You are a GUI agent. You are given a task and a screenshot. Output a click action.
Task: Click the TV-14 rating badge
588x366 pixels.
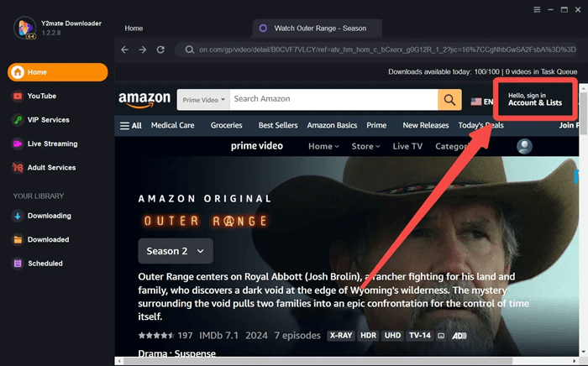coord(420,335)
